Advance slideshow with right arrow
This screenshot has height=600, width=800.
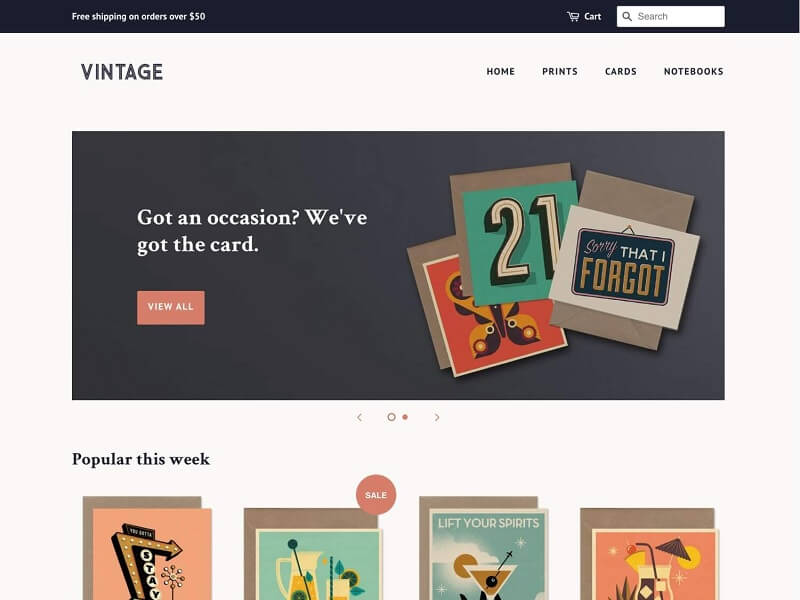[437, 417]
